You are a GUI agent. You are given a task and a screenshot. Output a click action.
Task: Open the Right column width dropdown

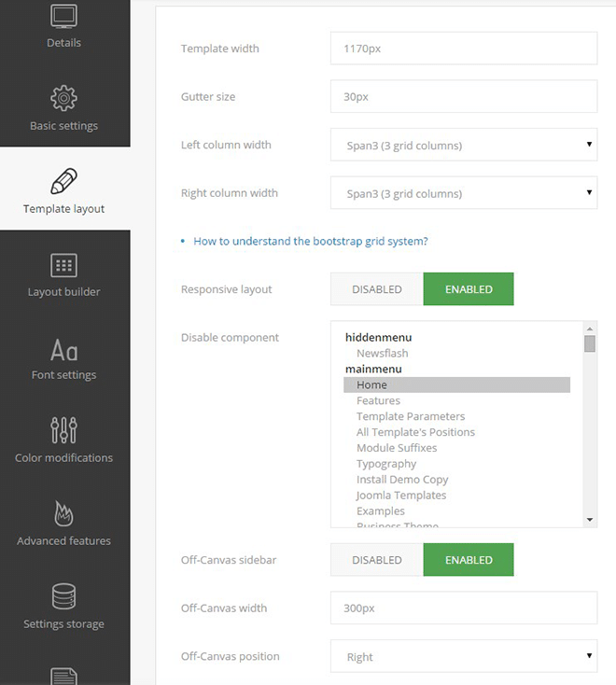coord(464,194)
